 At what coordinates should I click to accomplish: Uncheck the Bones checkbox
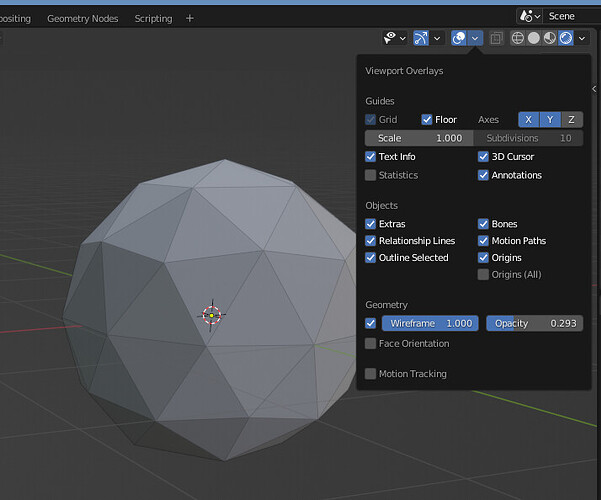pos(483,224)
